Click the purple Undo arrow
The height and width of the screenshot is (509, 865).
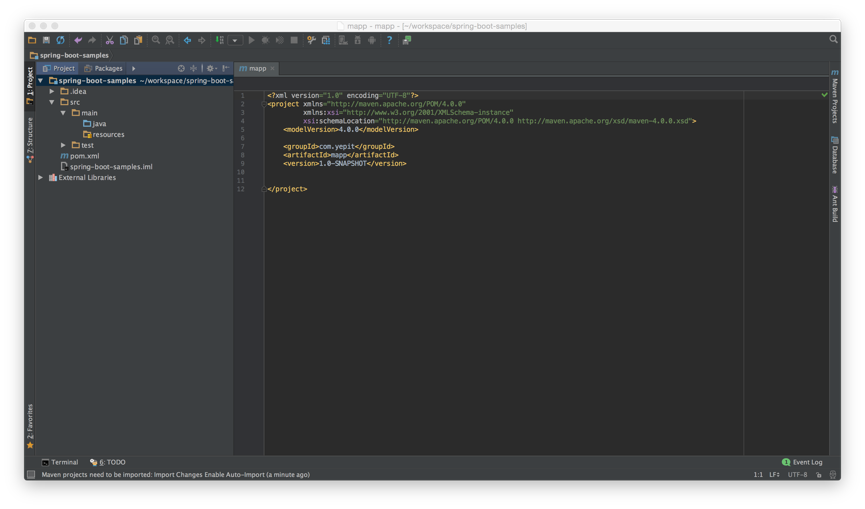tap(78, 40)
